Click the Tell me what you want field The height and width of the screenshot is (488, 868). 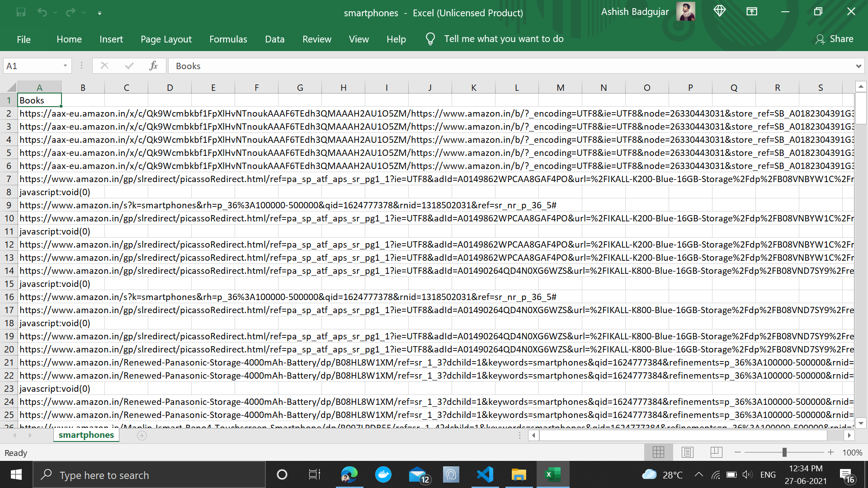click(x=503, y=39)
